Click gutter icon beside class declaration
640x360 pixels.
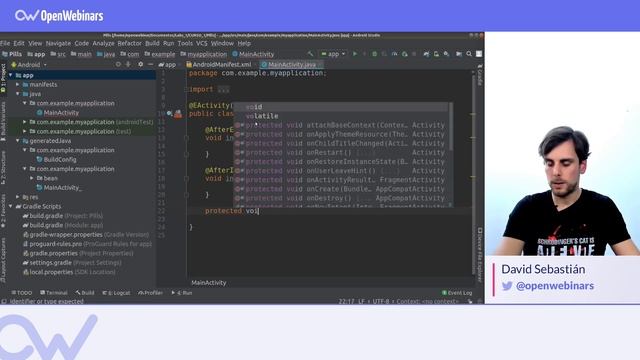click(x=178, y=114)
